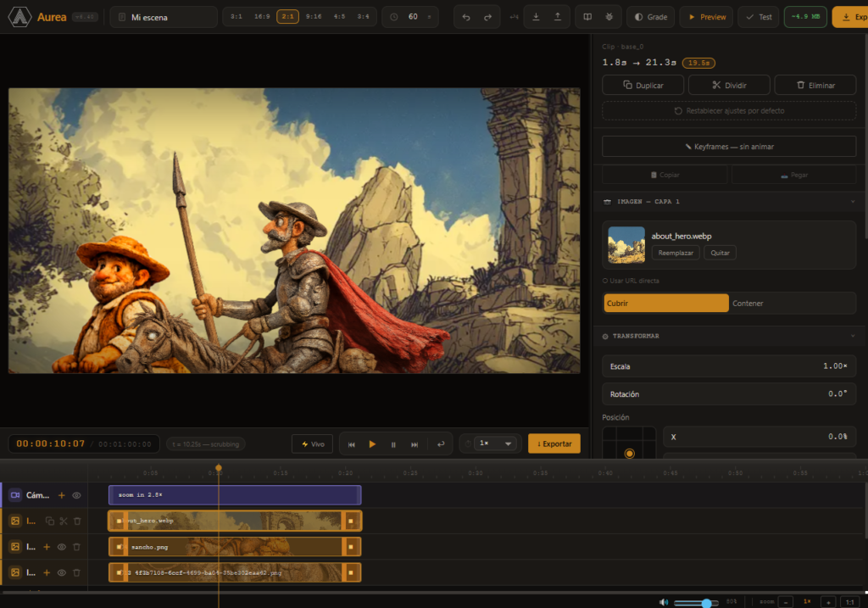Toggle the Grade option

coord(650,17)
